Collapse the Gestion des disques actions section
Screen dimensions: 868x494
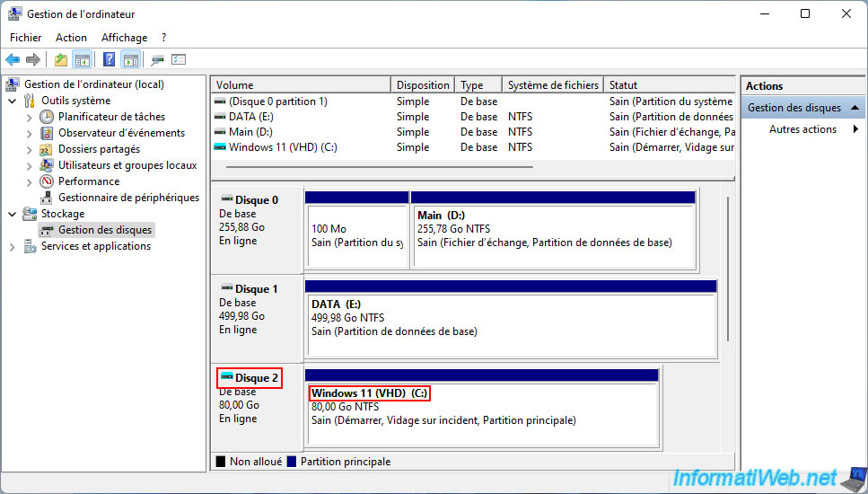tap(855, 108)
